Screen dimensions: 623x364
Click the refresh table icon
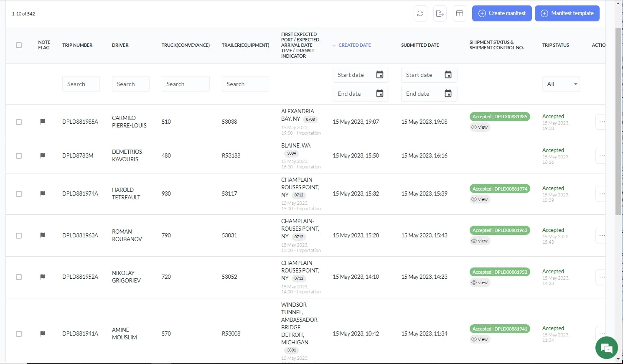[420, 13]
